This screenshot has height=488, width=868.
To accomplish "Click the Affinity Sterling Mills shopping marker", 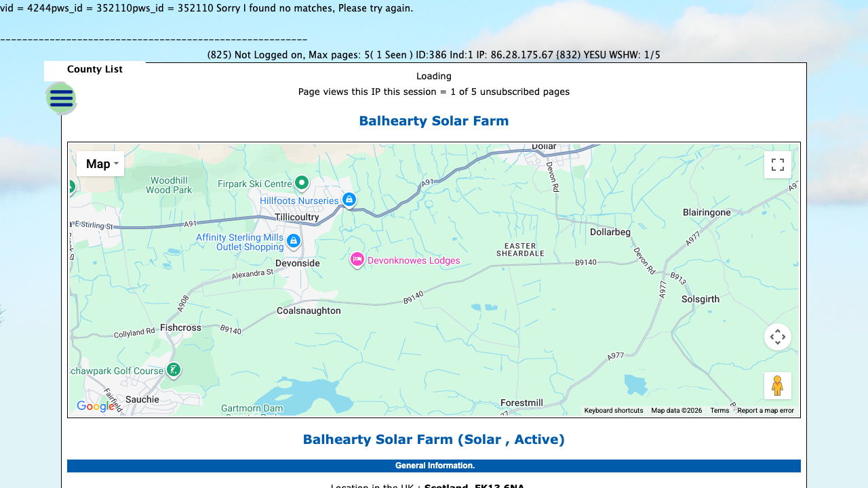I will coord(292,241).
